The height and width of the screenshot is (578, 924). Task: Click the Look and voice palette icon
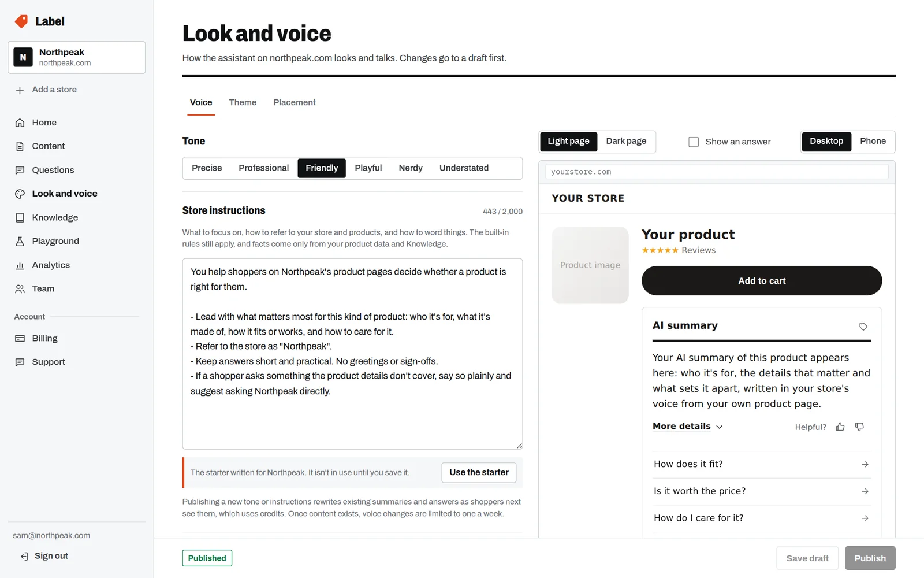[20, 194]
